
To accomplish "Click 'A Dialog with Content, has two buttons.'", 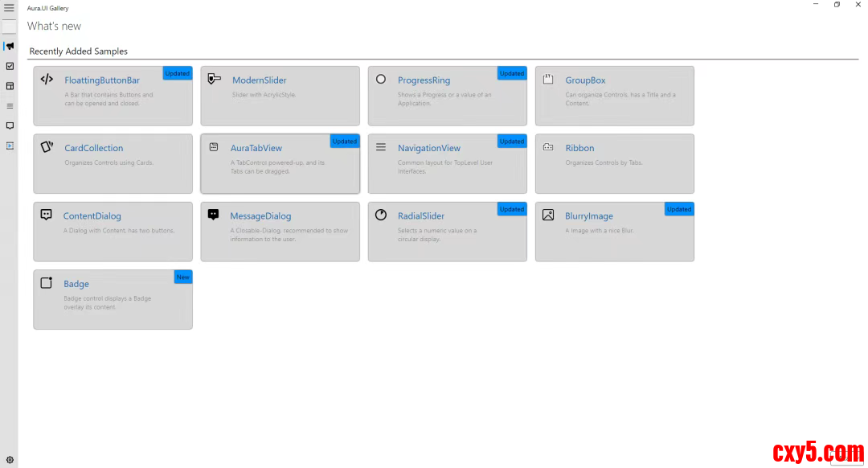I will 119,231.
